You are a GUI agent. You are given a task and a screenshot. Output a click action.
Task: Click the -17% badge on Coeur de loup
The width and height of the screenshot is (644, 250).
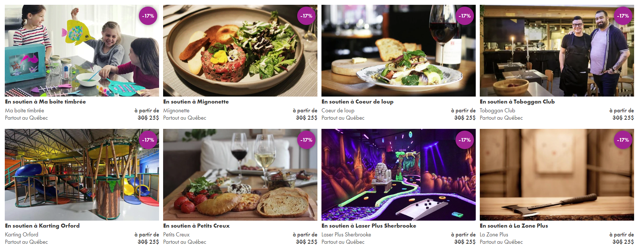click(465, 16)
